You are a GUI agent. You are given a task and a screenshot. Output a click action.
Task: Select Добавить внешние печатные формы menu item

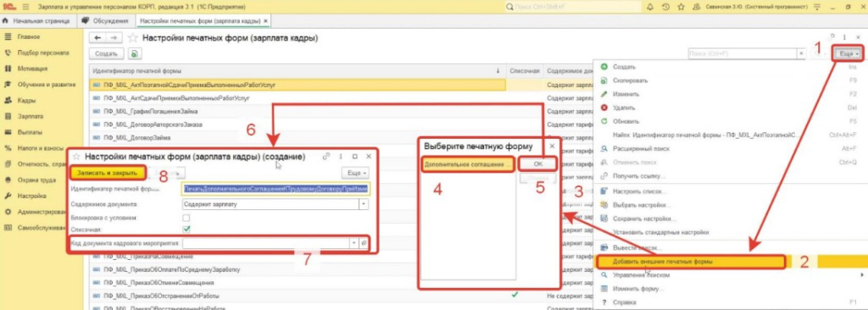pos(663,261)
